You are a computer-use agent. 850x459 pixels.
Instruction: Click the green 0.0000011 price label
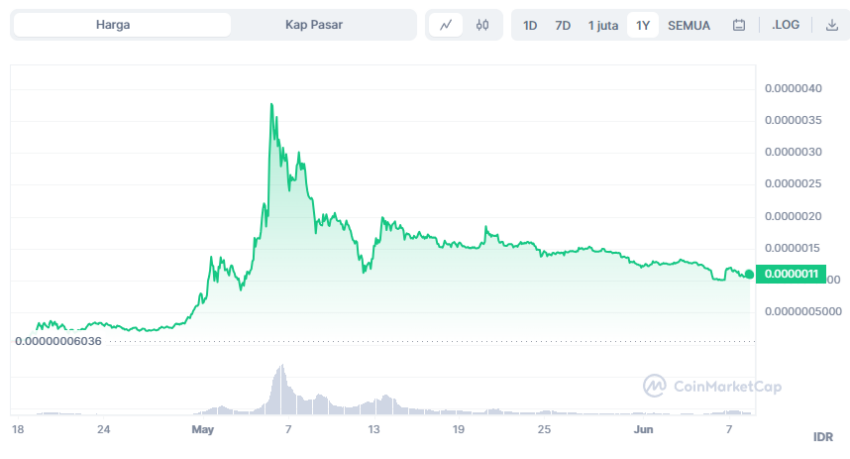pyautogui.click(x=791, y=274)
